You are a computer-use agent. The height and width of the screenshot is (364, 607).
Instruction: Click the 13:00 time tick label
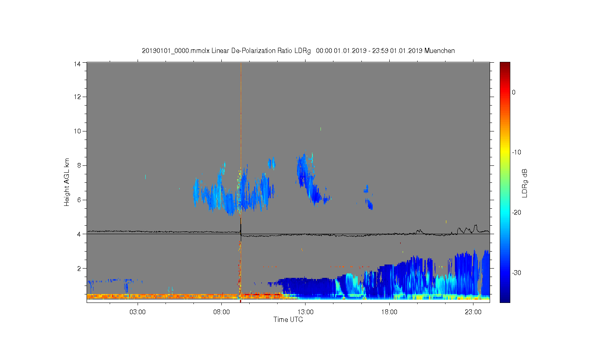coord(306,312)
